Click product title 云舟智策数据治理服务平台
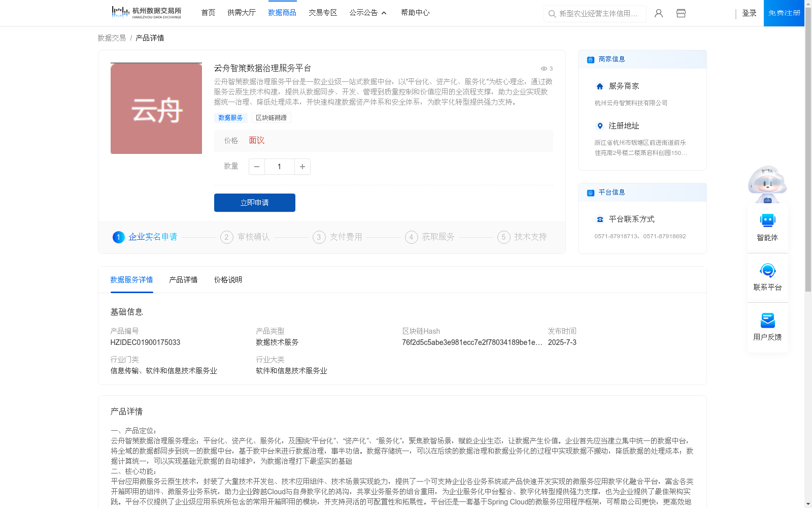The width and height of the screenshot is (812, 508). pos(262,68)
